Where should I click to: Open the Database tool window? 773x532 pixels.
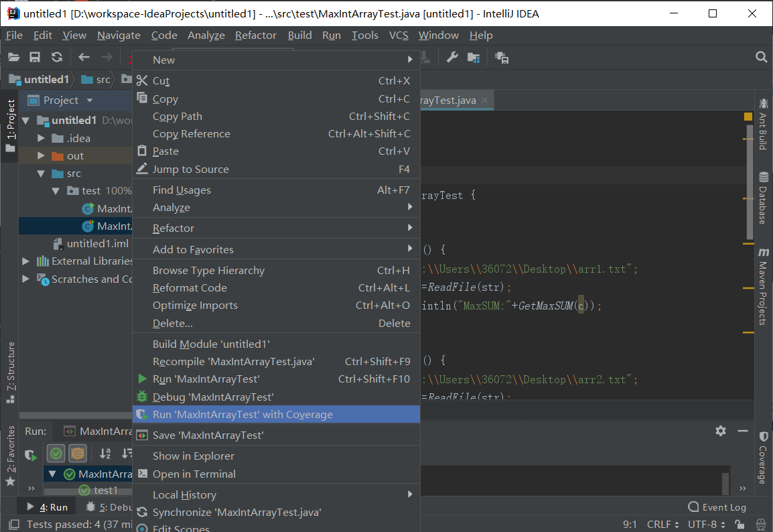[763, 198]
